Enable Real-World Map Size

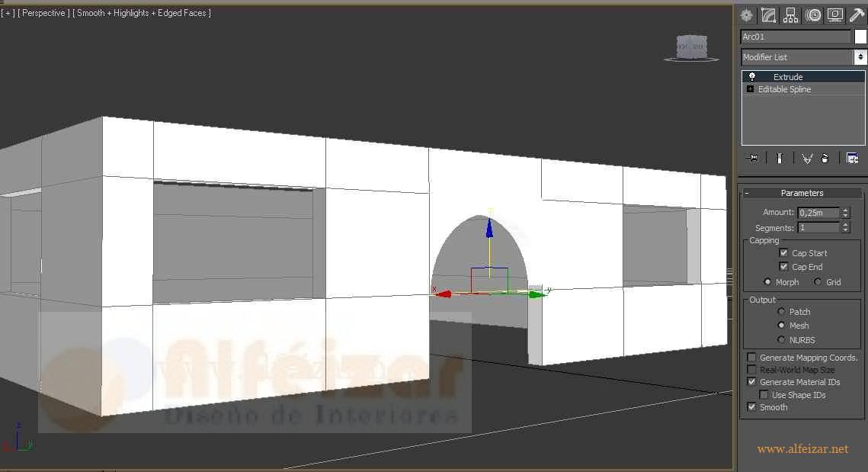click(x=752, y=370)
